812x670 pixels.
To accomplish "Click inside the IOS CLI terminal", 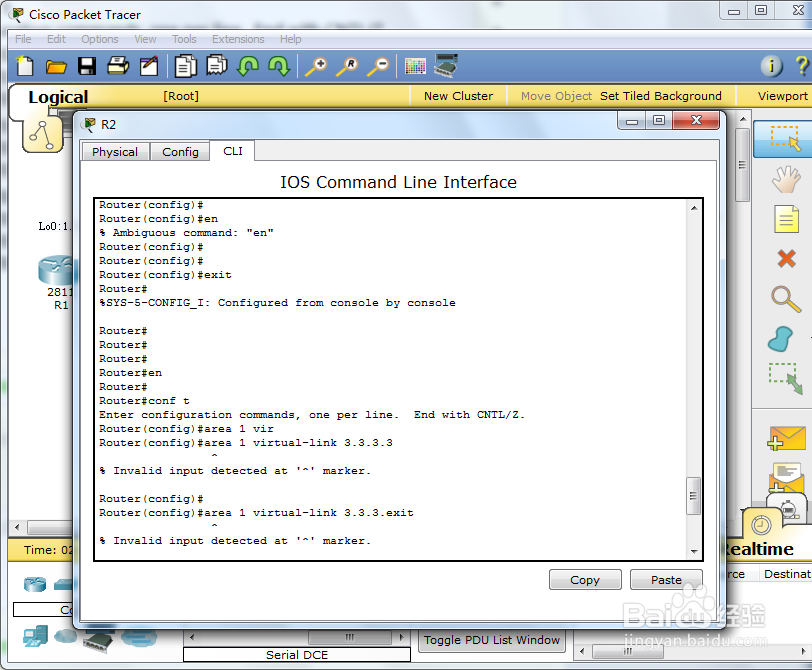I will click(391, 379).
